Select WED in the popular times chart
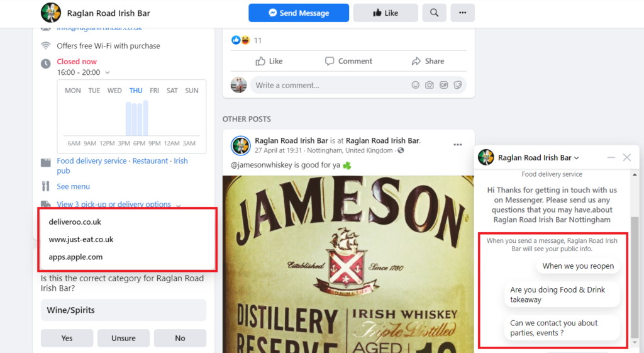Image resolution: width=644 pixels, height=353 pixels. [x=114, y=91]
